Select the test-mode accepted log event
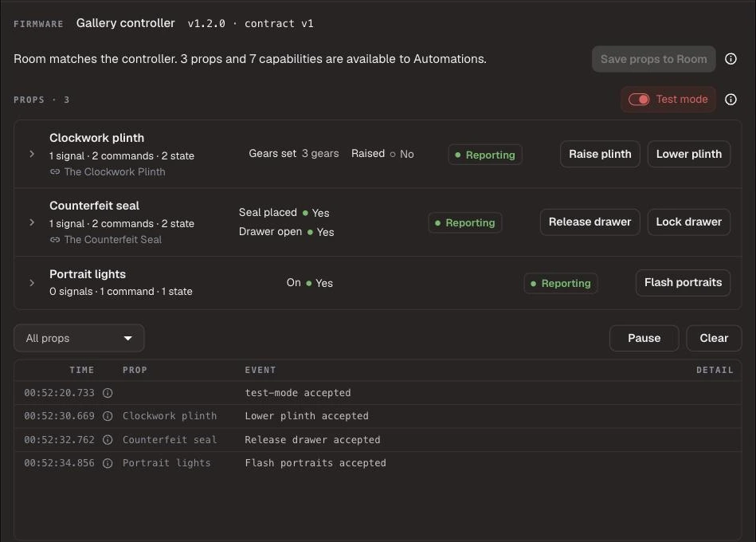The height and width of the screenshot is (542, 756). [298, 393]
